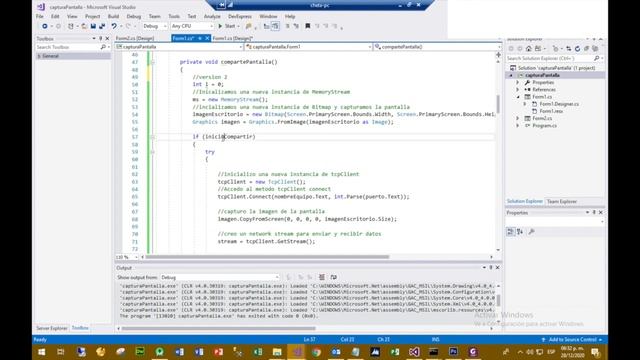Open the capturaPantalla project scope dropdown
Screen dimensions: 640x360
tap(179, 47)
